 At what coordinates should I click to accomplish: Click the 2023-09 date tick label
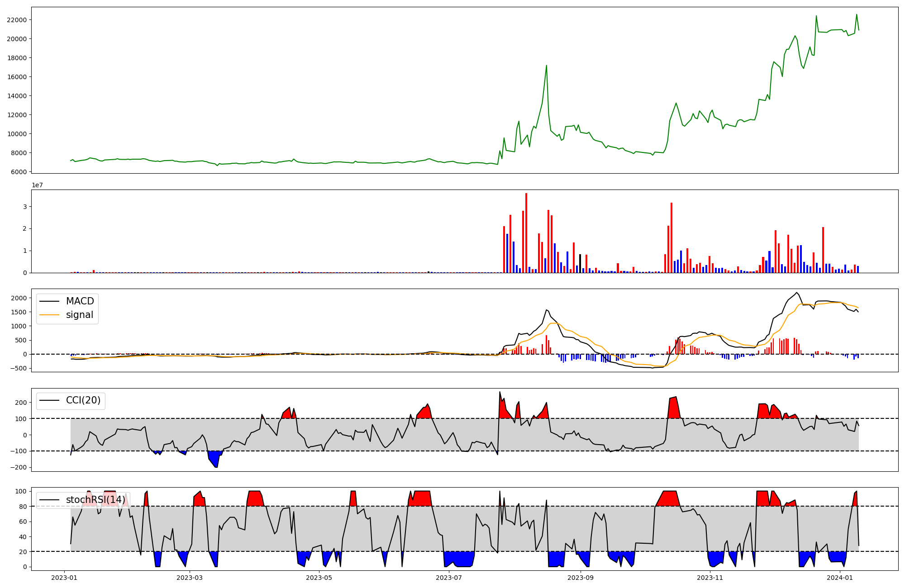581,578
